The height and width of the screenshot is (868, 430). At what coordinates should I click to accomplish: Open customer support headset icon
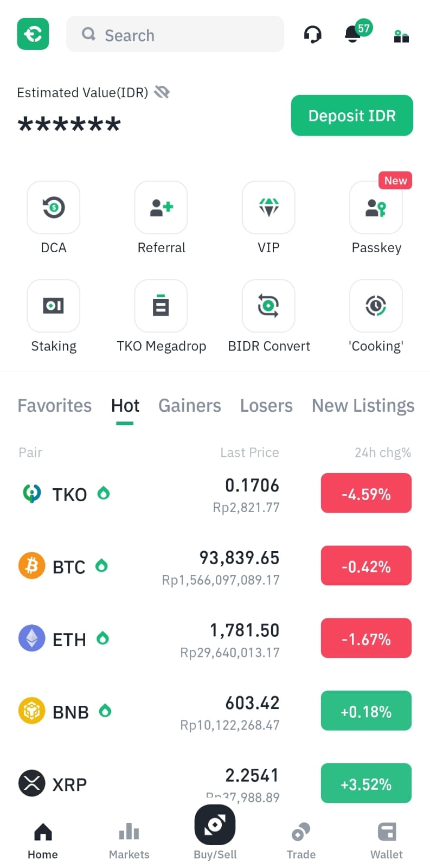tap(312, 35)
